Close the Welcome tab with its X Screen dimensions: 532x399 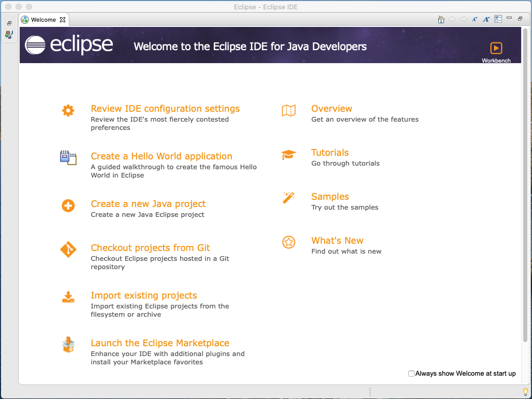[63, 20]
